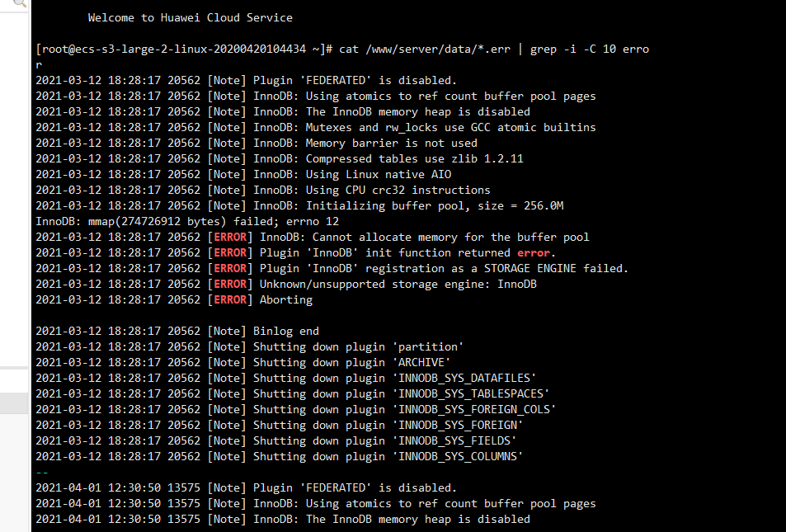Click the 'mmap(274726912 bytes) failed' line
786x532 pixels.
[x=187, y=221]
